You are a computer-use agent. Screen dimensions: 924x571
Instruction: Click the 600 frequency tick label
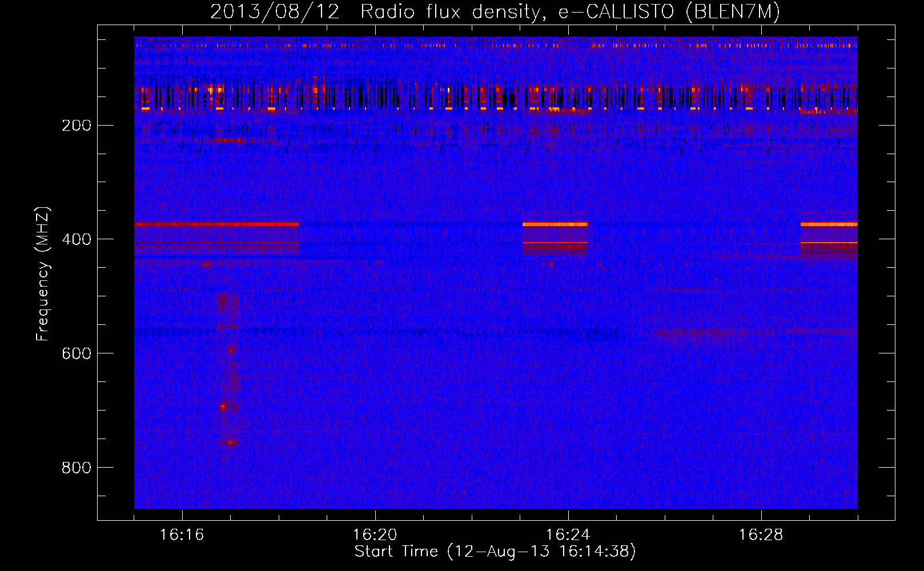77,353
